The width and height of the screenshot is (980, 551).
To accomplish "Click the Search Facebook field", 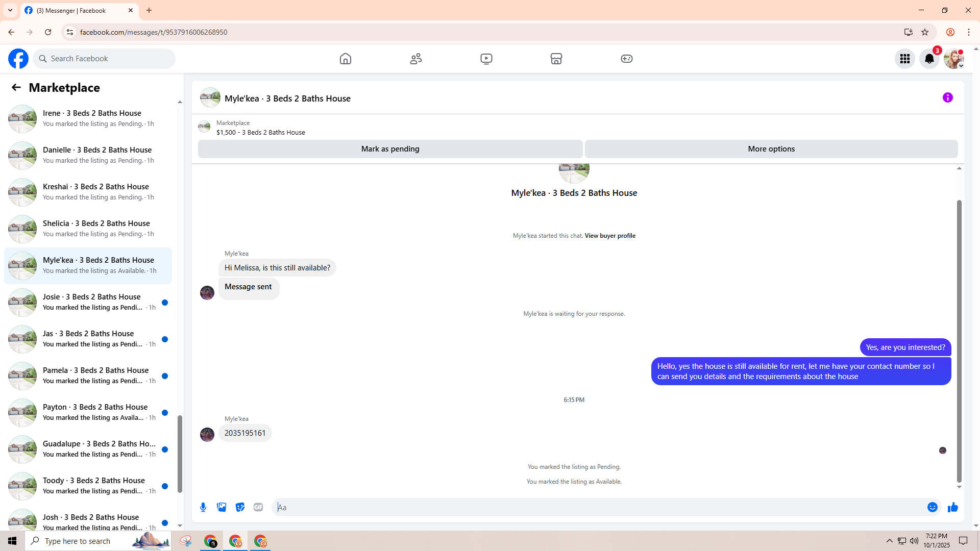I will 105,59.
